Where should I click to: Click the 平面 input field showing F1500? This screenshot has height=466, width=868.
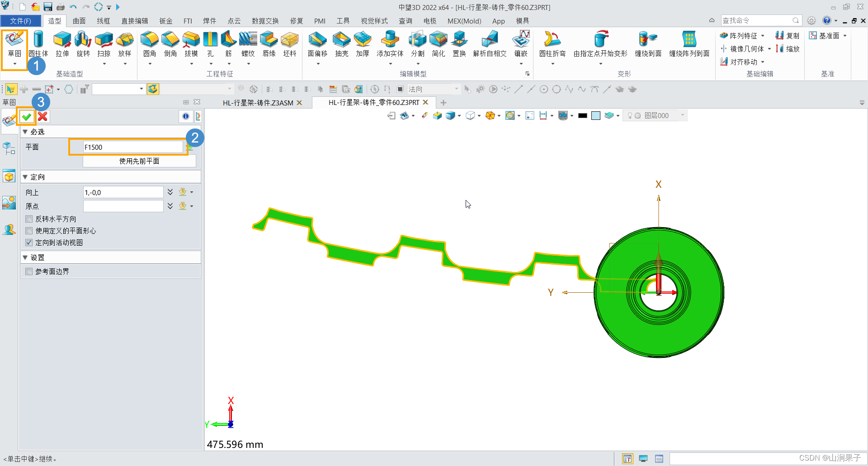(133, 147)
